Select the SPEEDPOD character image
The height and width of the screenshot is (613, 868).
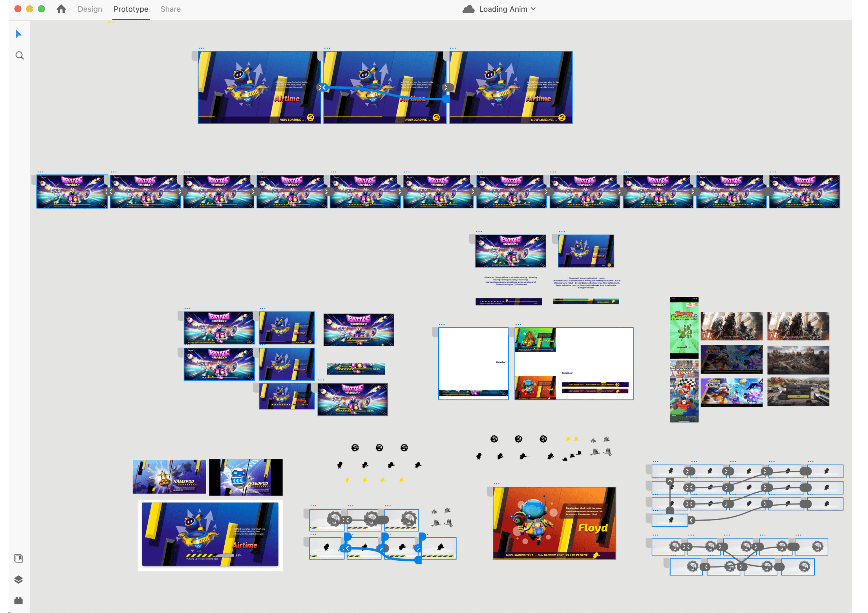coord(246,477)
